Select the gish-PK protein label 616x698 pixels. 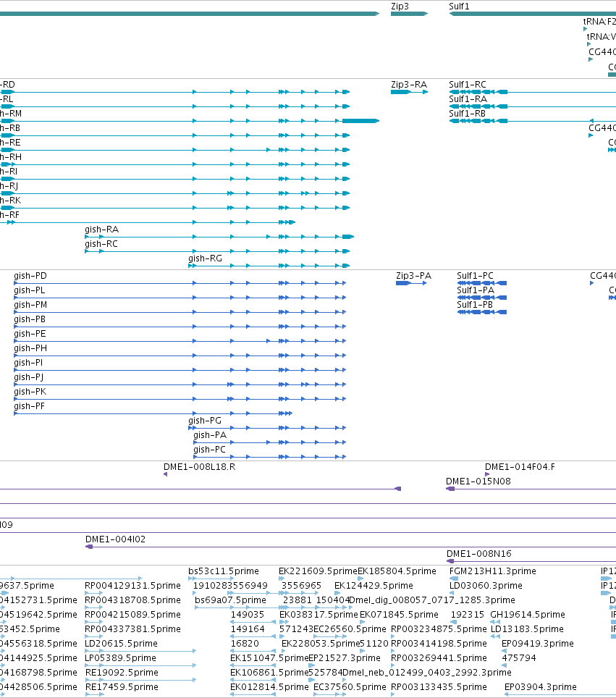tap(30, 391)
